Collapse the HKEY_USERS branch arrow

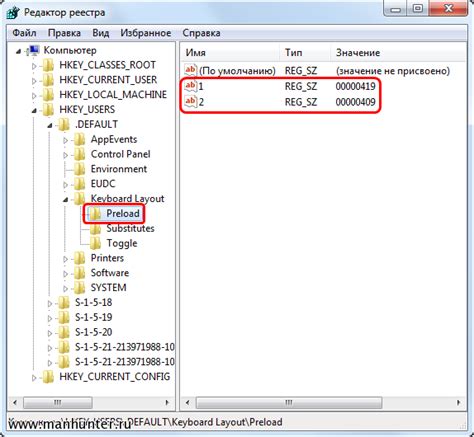34,110
